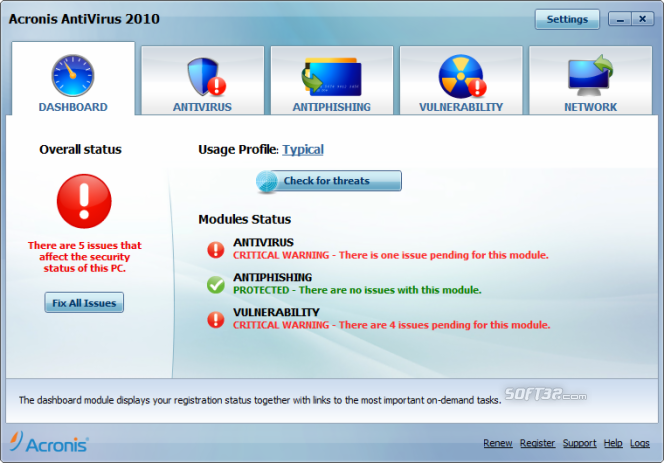Click the Modules Status heading

(244, 219)
